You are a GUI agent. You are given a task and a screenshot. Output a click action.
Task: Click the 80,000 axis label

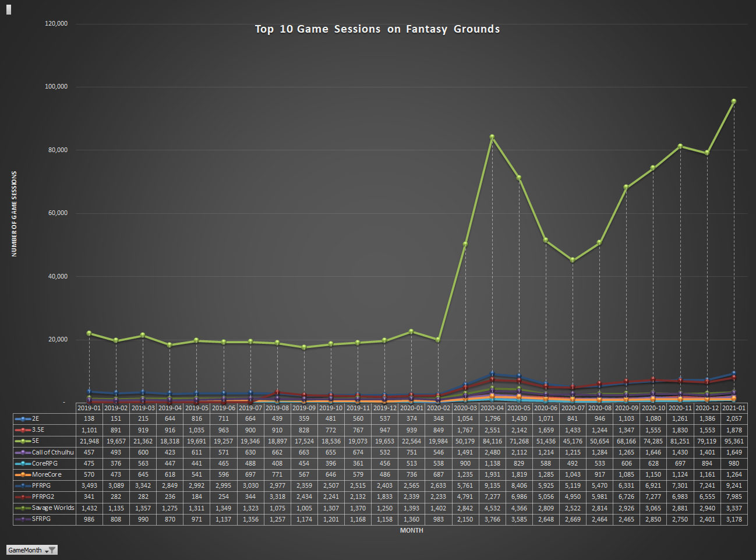(58, 150)
